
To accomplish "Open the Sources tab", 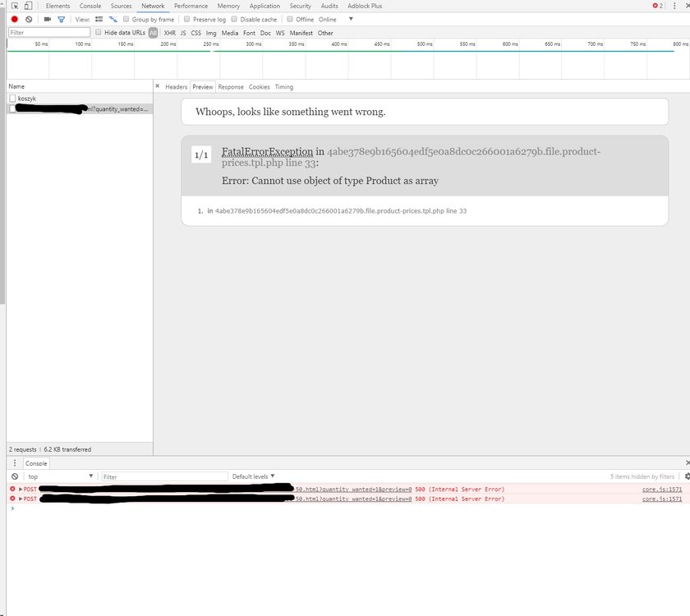I will pos(121,6).
